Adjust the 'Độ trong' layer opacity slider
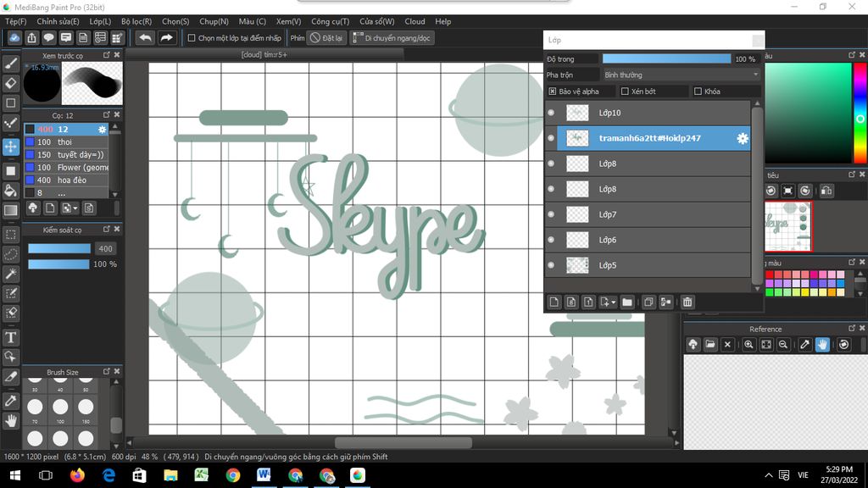Viewport: 868px width, 488px height. point(666,58)
